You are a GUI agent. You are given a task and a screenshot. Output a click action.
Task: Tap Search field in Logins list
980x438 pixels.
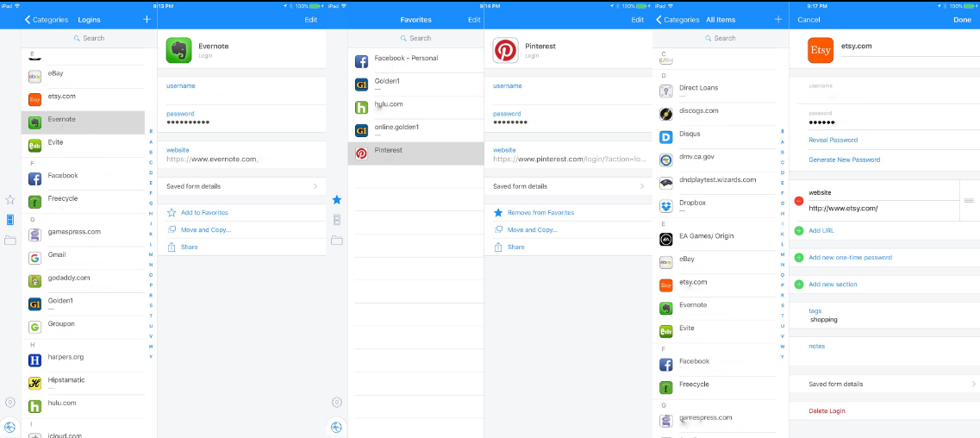[x=89, y=38]
